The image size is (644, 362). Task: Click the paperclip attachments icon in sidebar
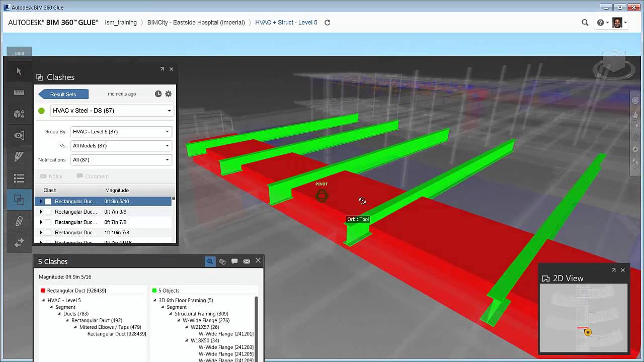pyautogui.click(x=19, y=221)
